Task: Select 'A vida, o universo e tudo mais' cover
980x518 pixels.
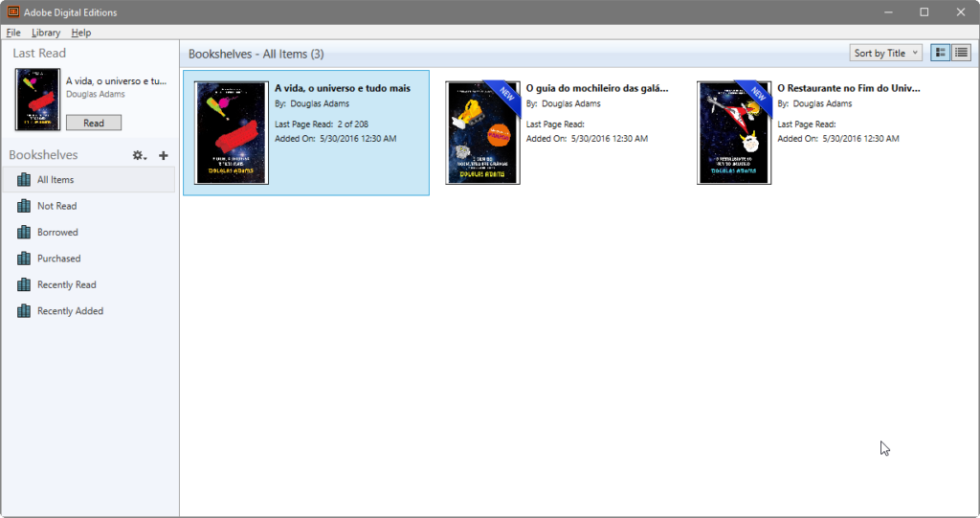Action: click(x=232, y=133)
